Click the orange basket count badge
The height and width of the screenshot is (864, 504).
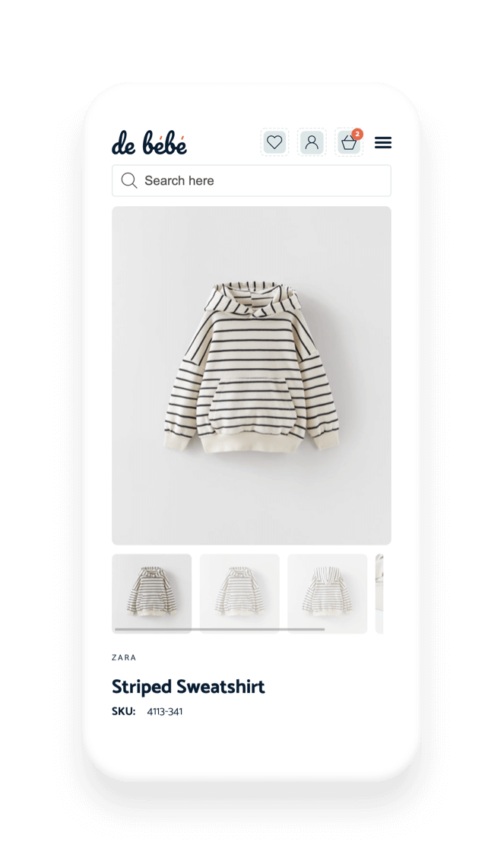point(357,134)
